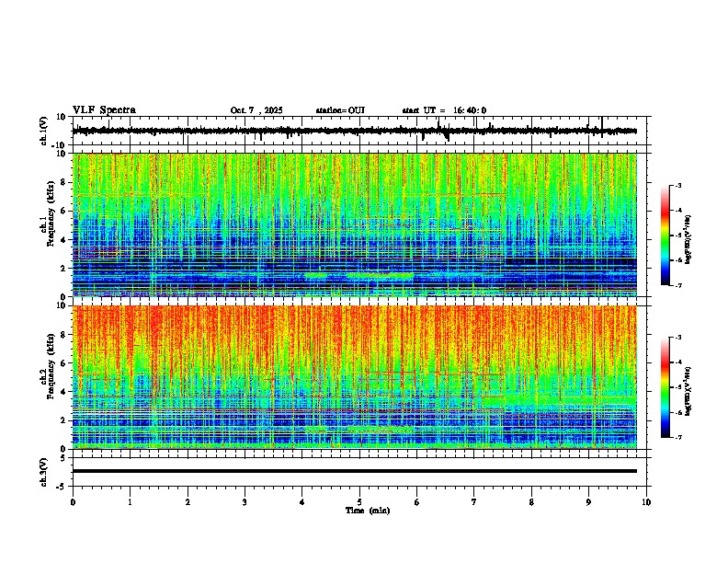Click the time axis tick label "8"
The image size is (728, 563).
coord(531,502)
